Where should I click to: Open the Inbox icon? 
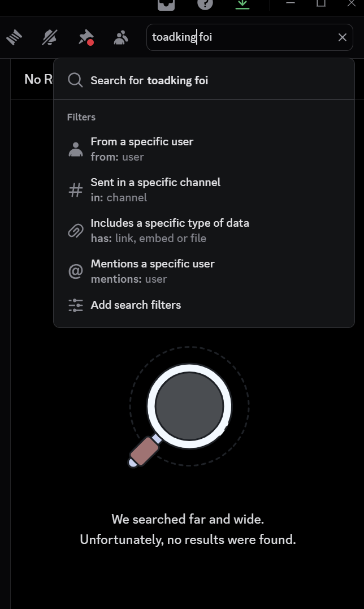[166, 3]
